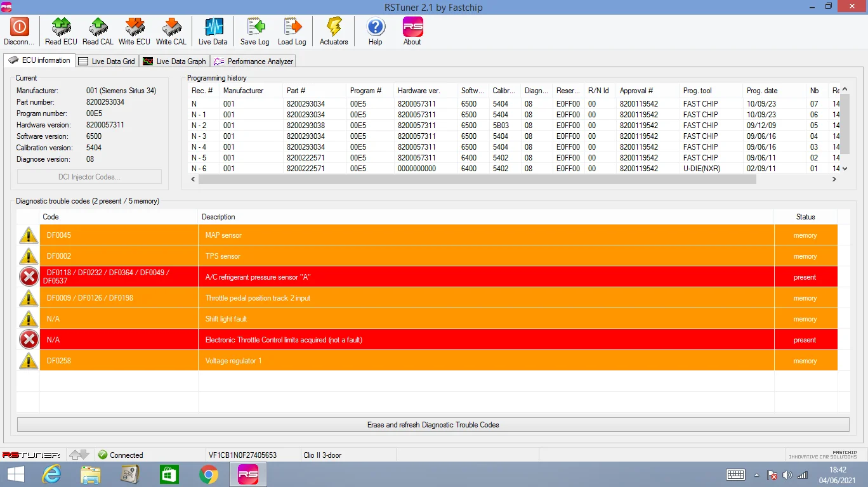This screenshot has height=487, width=868.
Task: Click the VIN VF1CB1N0F27405653 in status bar
Action: coord(243,455)
